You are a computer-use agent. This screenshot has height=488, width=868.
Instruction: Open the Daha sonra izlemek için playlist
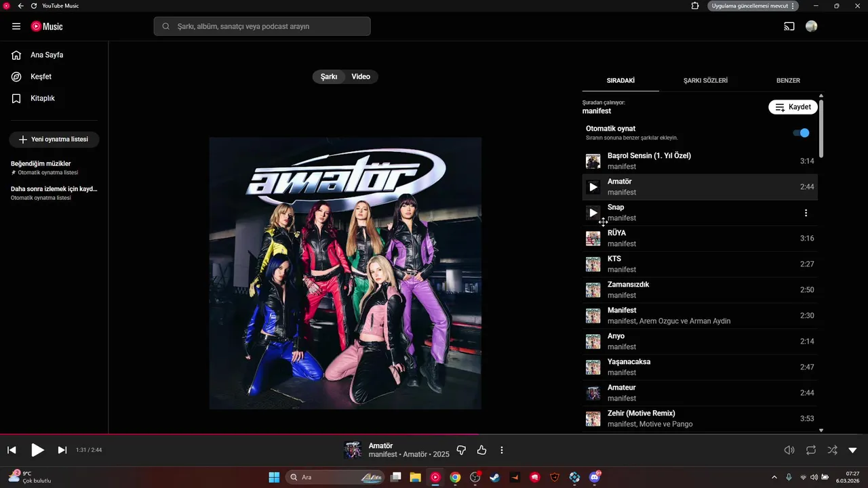[54, 193]
